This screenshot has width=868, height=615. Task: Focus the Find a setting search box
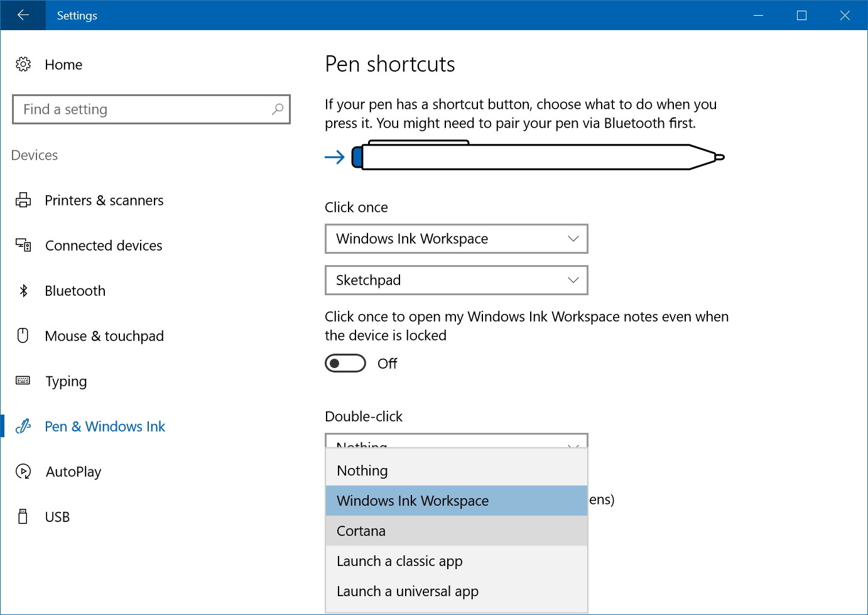pyautogui.click(x=151, y=109)
